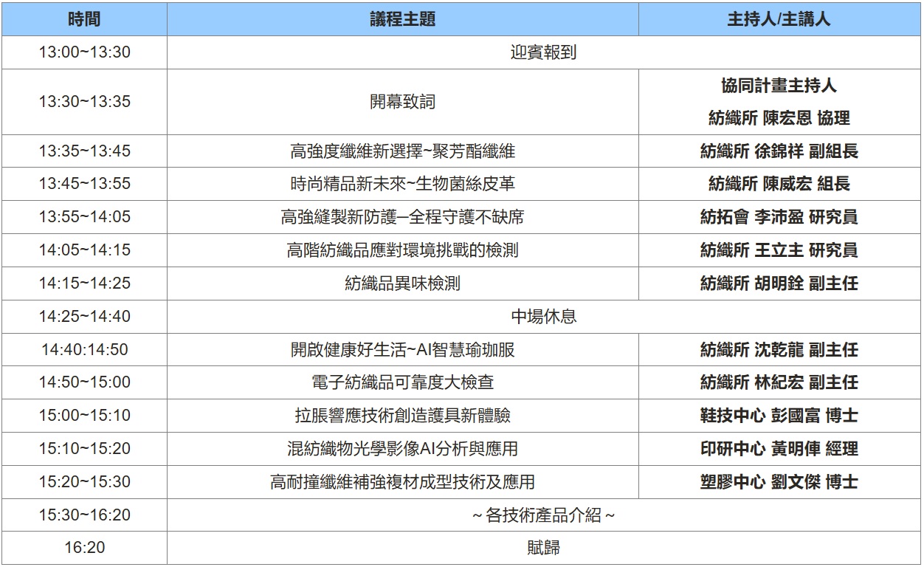Image resolution: width=924 pixels, height=567 pixels.
Task: Click the 電子紡織品可靠度大檢查 topic
Action: [402, 382]
